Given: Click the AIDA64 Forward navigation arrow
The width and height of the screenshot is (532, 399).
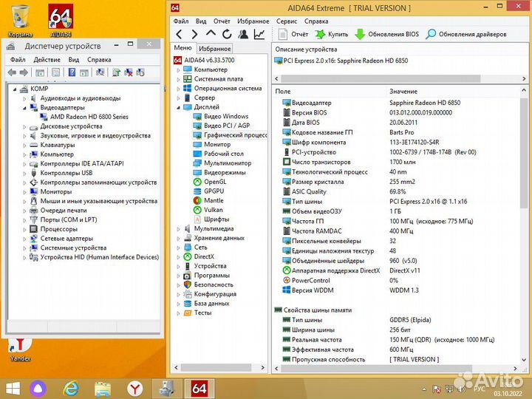Looking at the screenshot, I should tap(194, 34).
